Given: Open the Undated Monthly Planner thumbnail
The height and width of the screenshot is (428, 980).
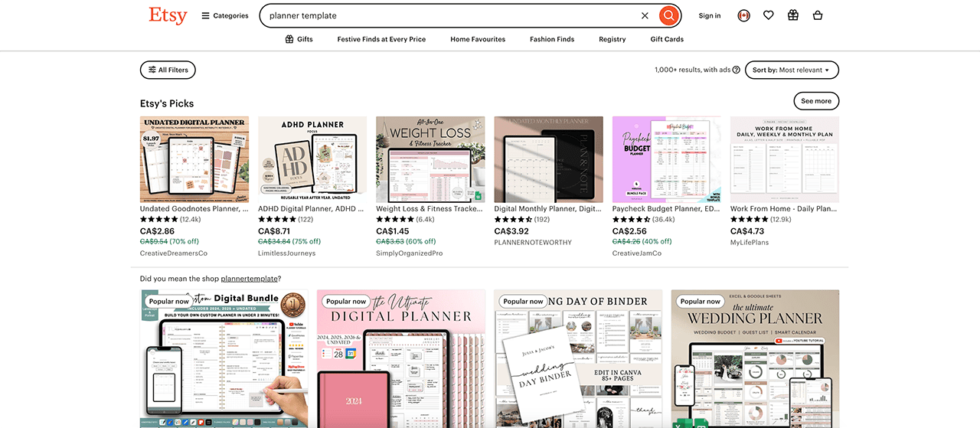Looking at the screenshot, I should pos(548,159).
